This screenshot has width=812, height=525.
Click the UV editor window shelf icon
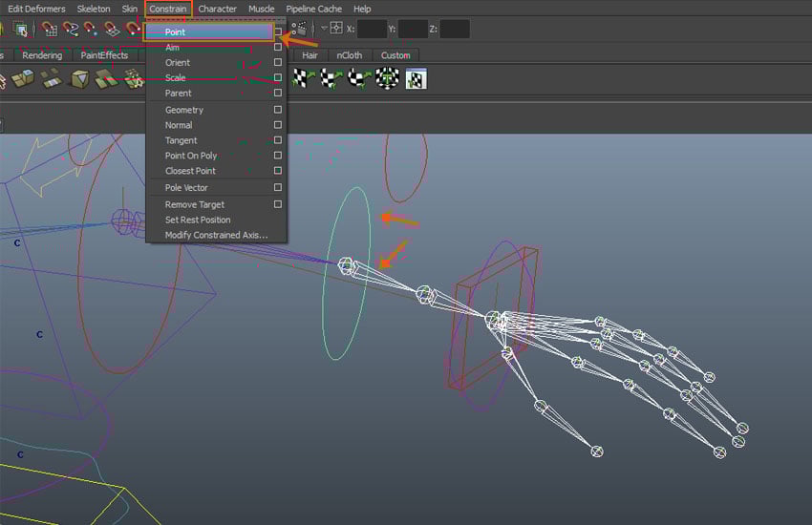[416, 79]
